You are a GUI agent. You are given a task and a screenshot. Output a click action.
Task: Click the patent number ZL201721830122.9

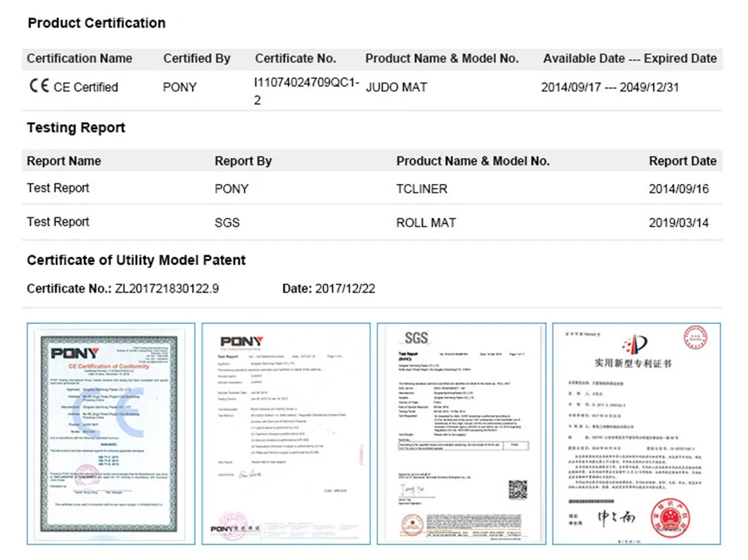tap(167, 288)
